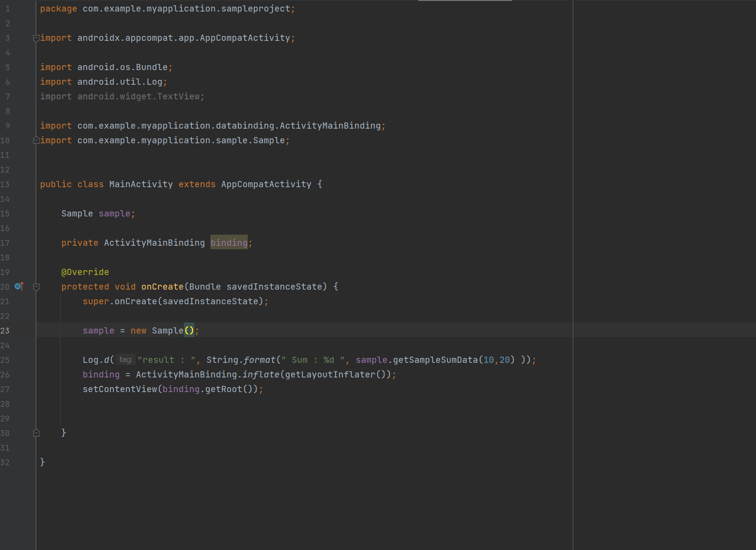Image resolution: width=756 pixels, height=550 pixels.
Task: Click the 'package' keyword
Action: [59, 8]
